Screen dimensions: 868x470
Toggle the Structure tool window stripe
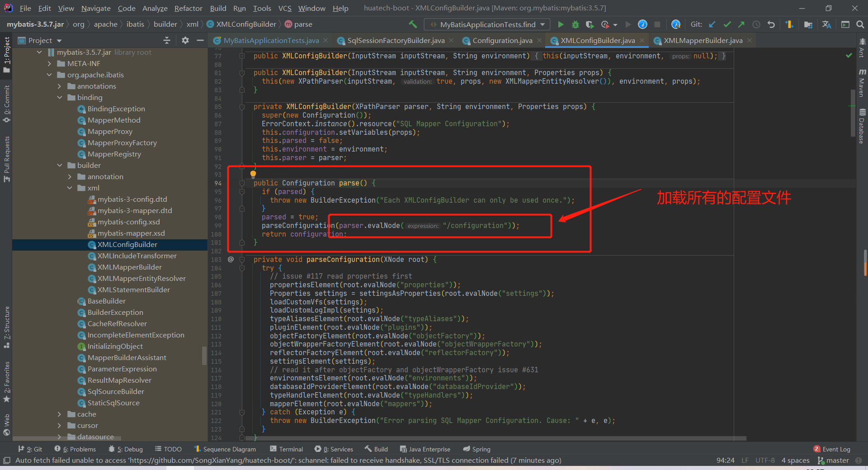pyautogui.click(x=6, y=327)
